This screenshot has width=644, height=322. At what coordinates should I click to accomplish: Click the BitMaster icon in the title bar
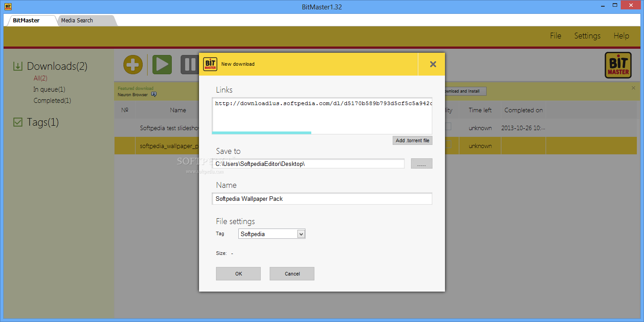tap(8, 7)
